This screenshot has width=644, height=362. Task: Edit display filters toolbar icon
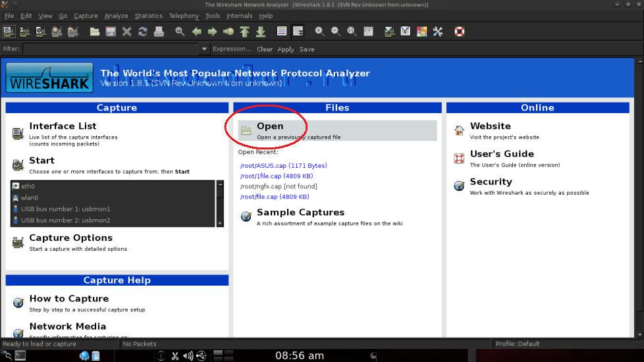(406, 32)
